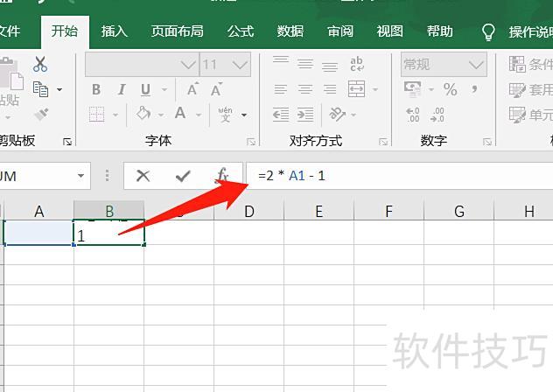Open Cell Styles 单元 button
Image resolution: width=553 pixels, height=392 pixels.
[530, 115]
